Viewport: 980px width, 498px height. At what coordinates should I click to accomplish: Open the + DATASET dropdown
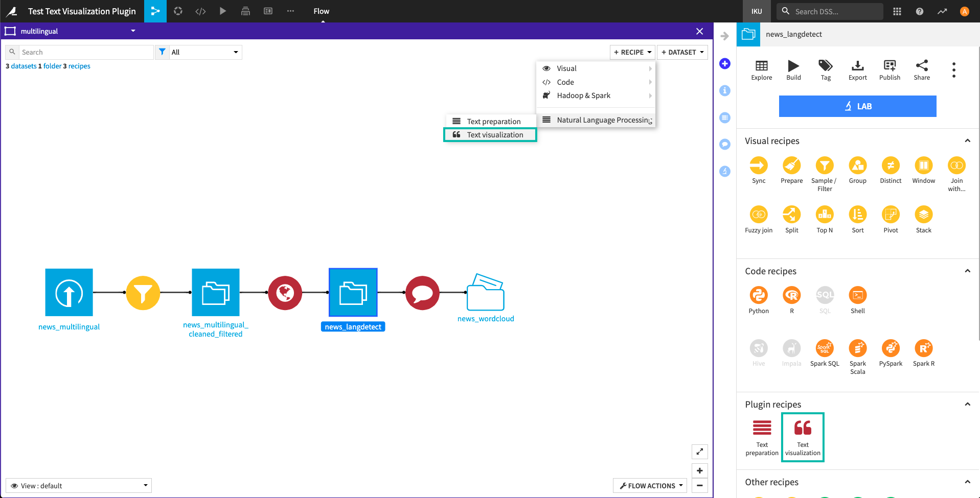[x=682, y=52]
